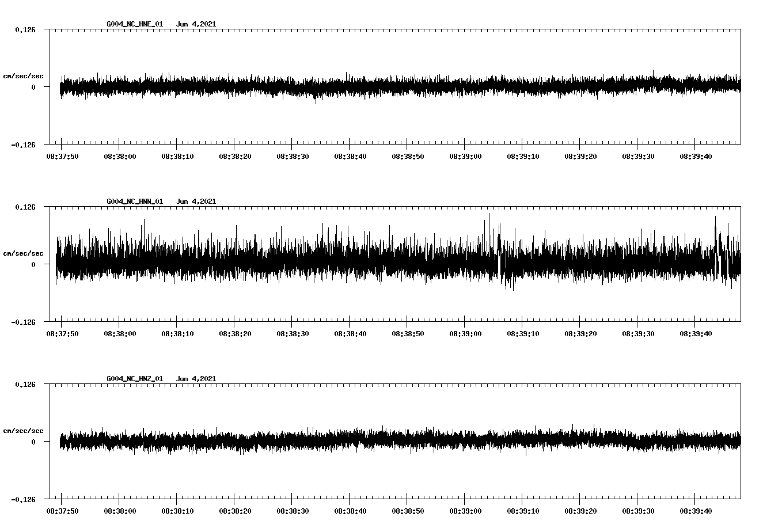Click the 08:39:30 time label under HNZ plot
The image size is (782, 532).
tap(638, 511)
